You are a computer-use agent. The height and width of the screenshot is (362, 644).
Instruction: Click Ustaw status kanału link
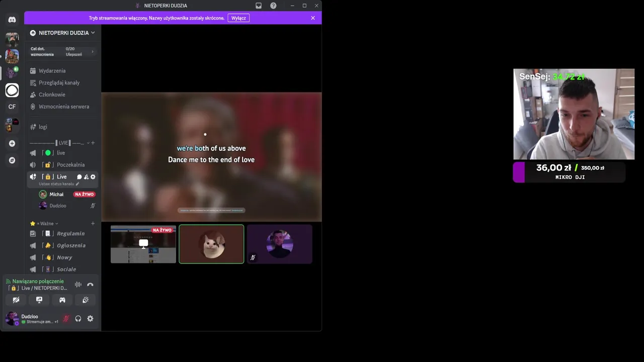coord(56,184)
